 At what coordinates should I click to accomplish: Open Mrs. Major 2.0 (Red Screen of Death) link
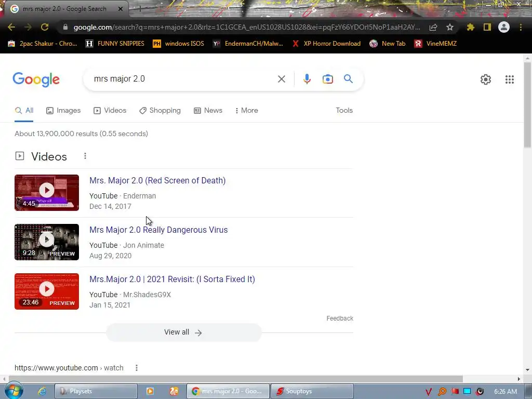click(x=157, y=180)
